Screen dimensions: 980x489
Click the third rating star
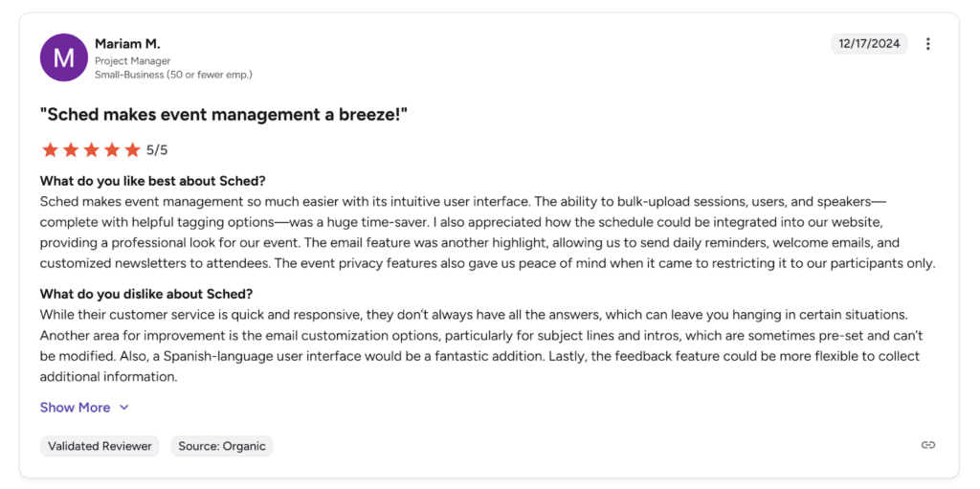pos(91,150)
